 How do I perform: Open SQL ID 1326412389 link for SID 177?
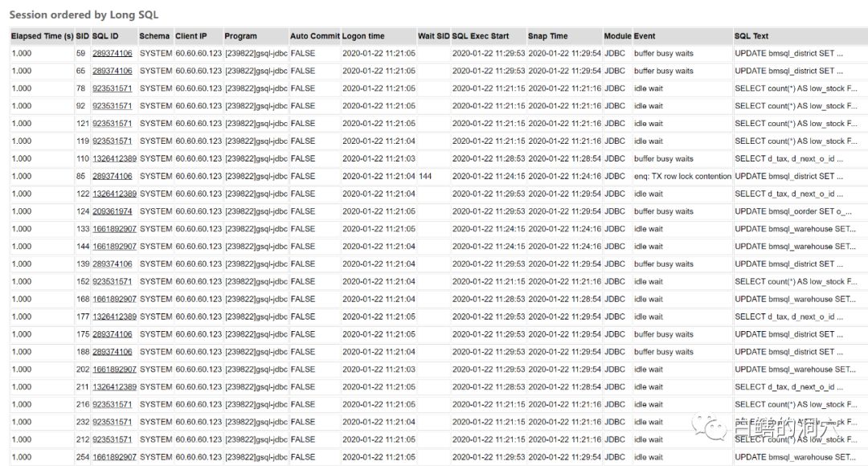click(x=114, y=317)
